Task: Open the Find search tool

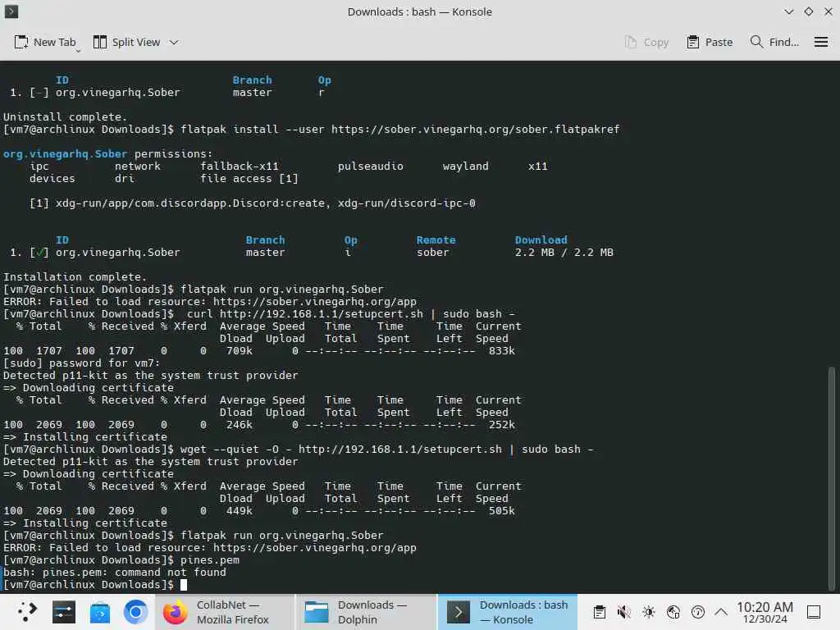Action: pyautogui.click(x=774, y=43)
